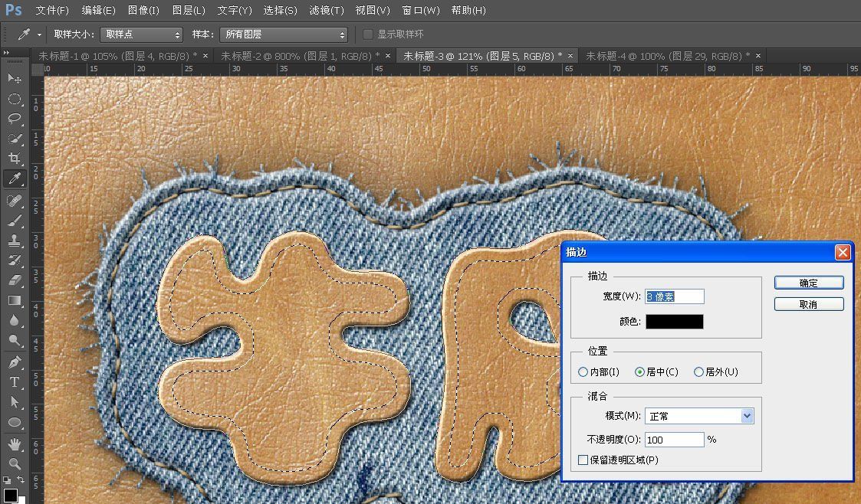Select the Ellipse shape tool

pos(15,422)
